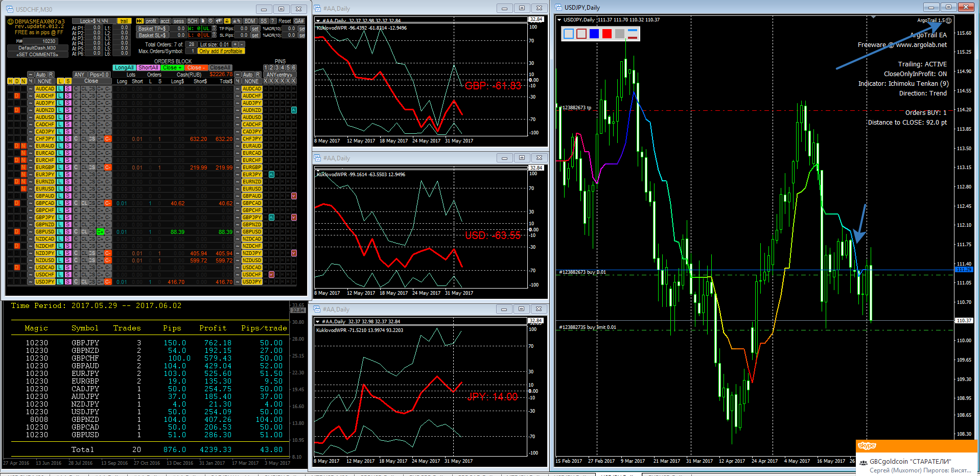Screen dimensions: 980x476
Task: Open the ANY filter selector beside Pips>0.0
Action: [x=79, y=75]
